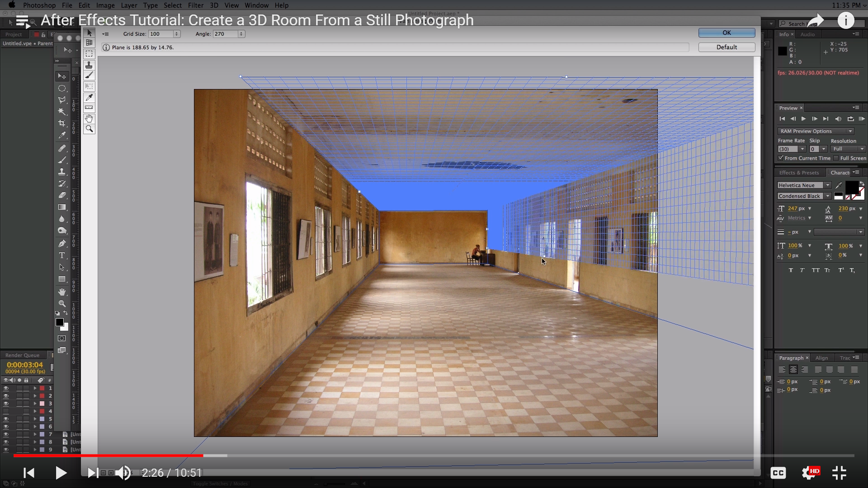This screenshot has height=488, width=868.
Task: Toggle the From Current Time checkbox
Action: point(781,158)
